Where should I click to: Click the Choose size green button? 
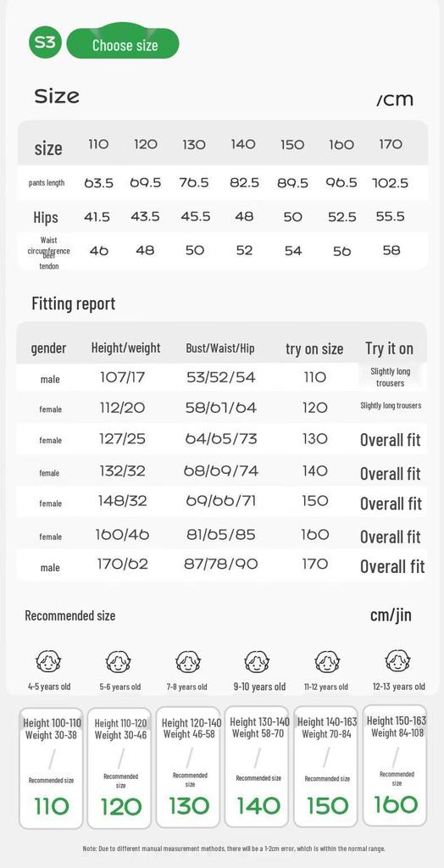point(123,44)
